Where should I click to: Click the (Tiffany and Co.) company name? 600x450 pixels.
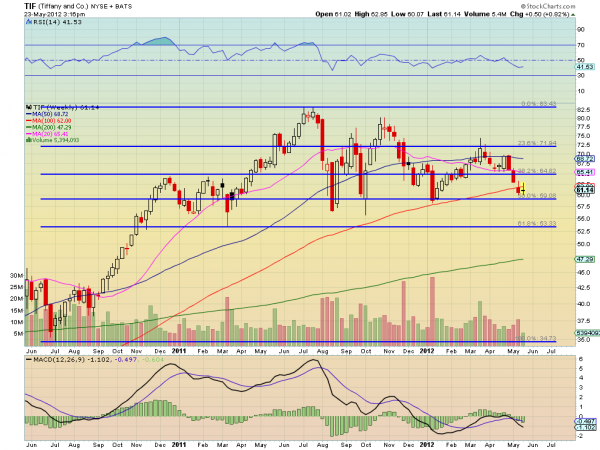(63, 7)
